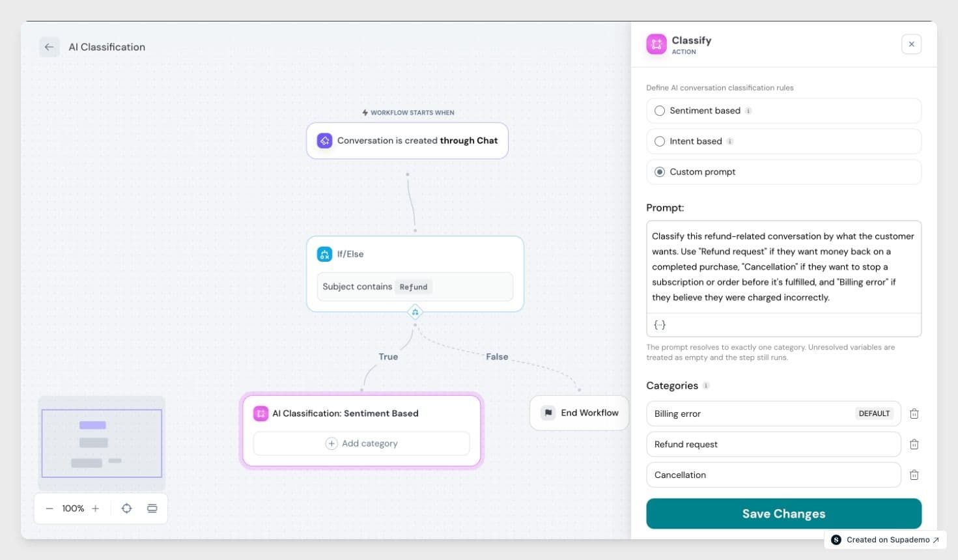Add category in the AI Classification node

pos(361,443)
